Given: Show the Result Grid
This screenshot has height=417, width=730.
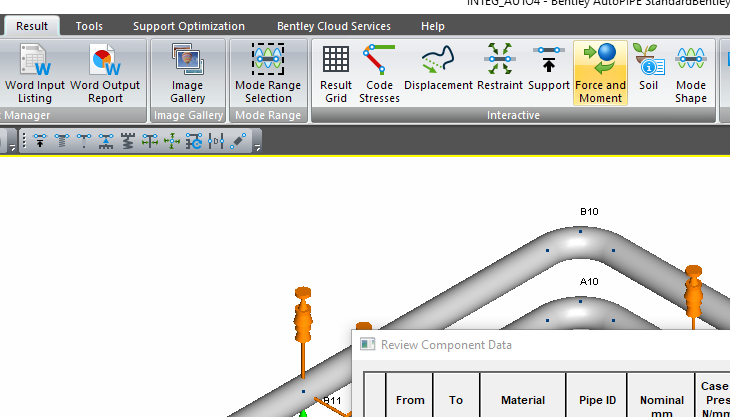Looking at the screenshot, I should tap(336, 73).
